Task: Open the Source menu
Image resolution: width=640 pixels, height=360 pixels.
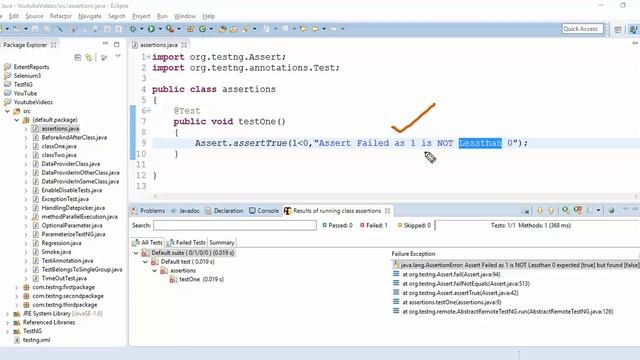Action: (x=34, y=16)
